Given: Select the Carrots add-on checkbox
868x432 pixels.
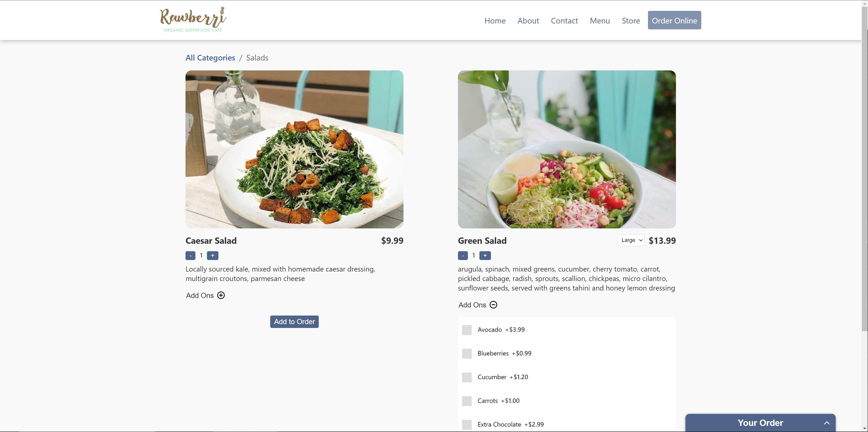Looking at the screenshot, I should 467,400.
